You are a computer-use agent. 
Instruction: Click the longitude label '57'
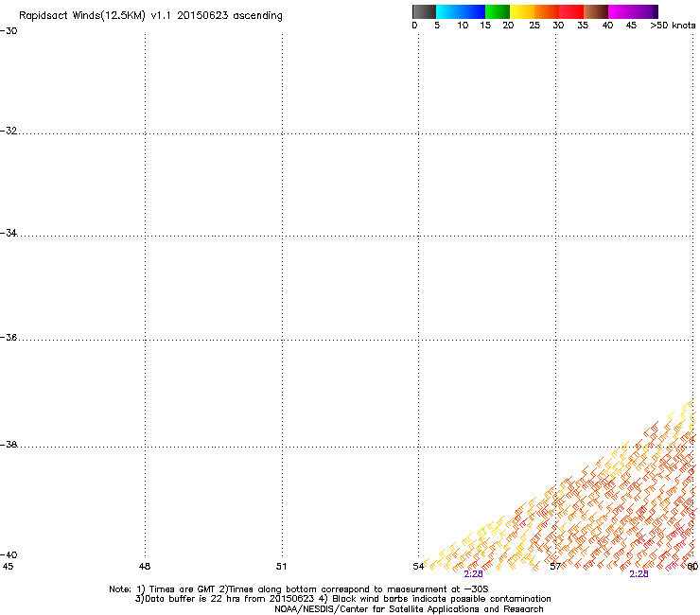tap(555, 567)
